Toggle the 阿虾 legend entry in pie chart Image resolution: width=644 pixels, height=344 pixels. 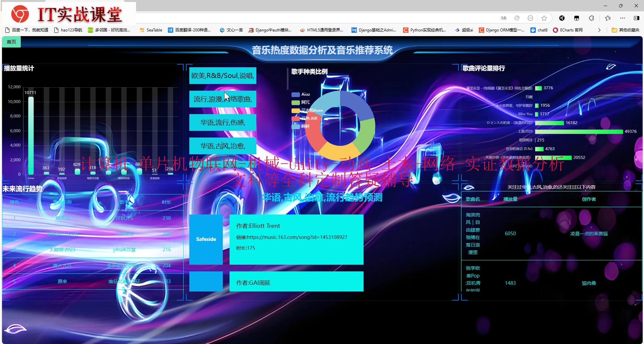tap(301, 126)
